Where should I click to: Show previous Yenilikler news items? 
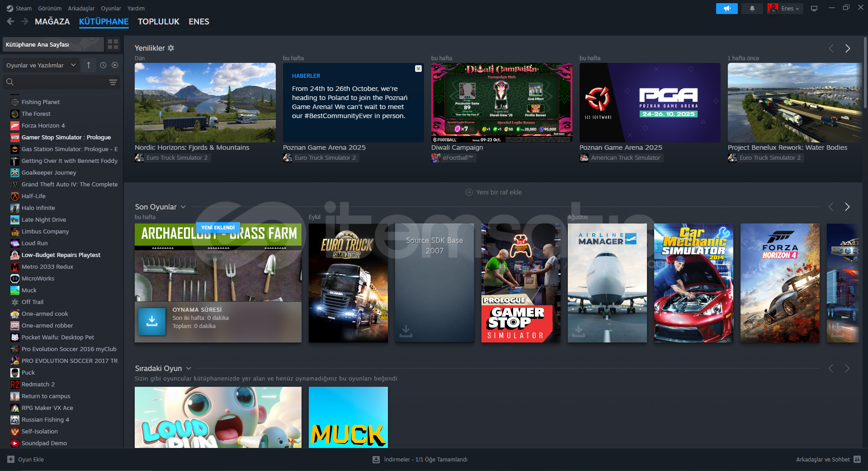(x=831, y=48)
